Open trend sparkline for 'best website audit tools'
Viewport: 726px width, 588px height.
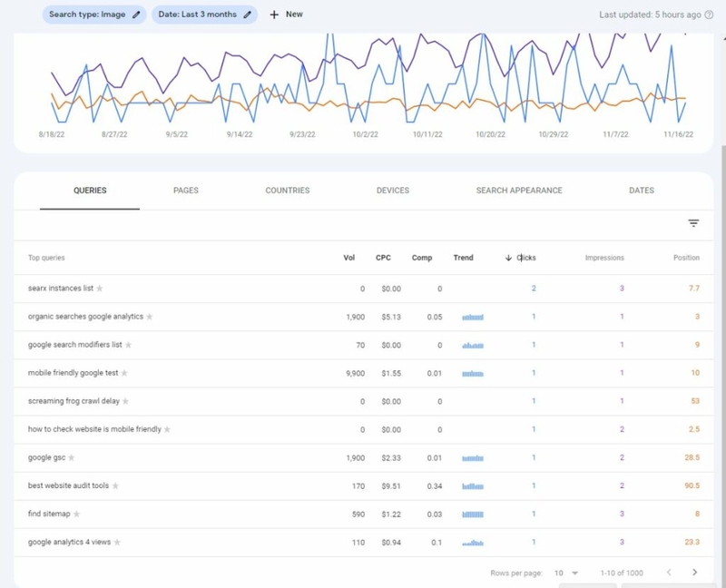point(473,486)
